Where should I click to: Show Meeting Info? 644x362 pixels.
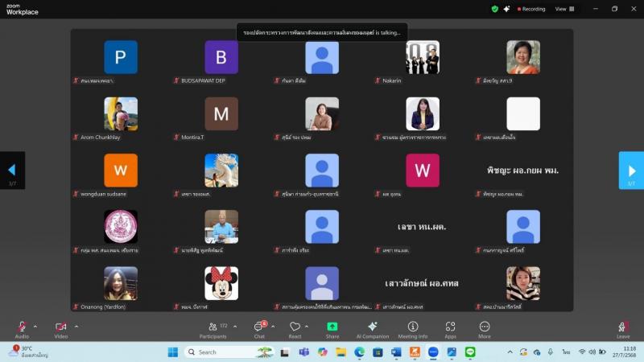[x=413, y=330]
